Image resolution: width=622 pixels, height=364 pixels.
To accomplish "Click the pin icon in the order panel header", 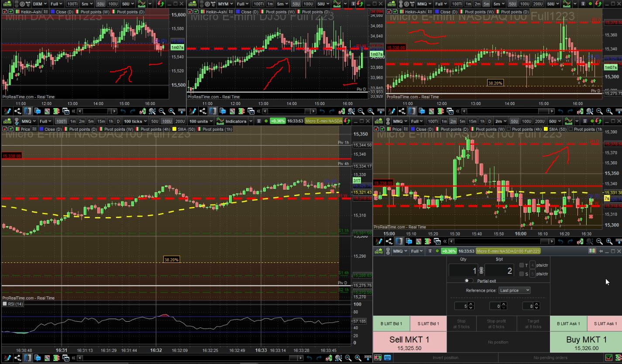I will click(x=601, y=251).
